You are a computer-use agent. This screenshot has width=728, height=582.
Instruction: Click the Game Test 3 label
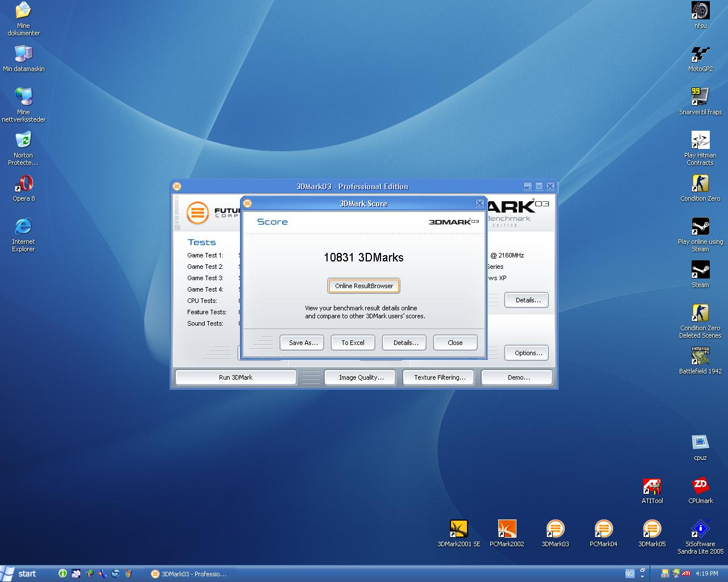[x=205, y=278]
